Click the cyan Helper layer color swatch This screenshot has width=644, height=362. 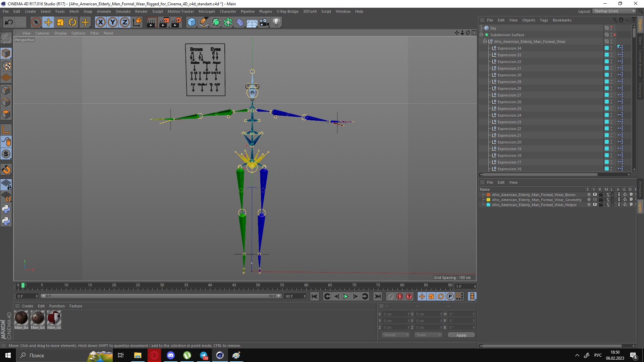[488, 205]
